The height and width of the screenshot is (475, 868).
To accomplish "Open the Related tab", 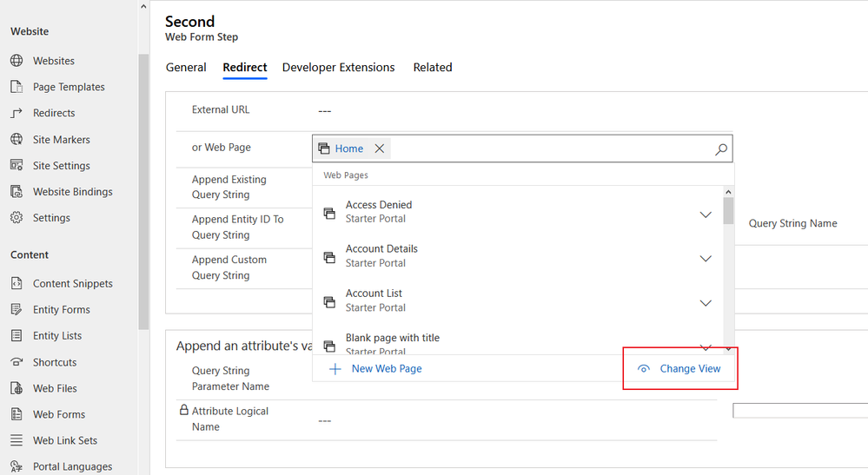I will coord(433,68).
